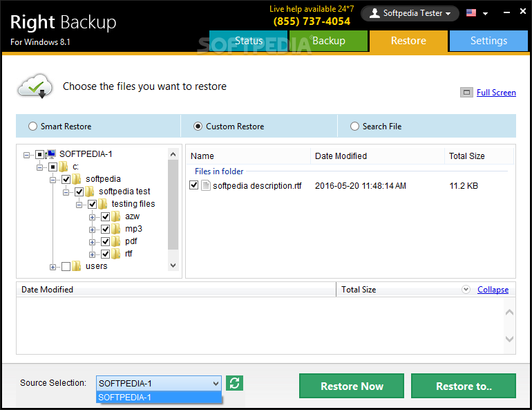Collapse the SOFTPEDIA-1 tree node
532x410 pixels.
click(x=26, y=155)
